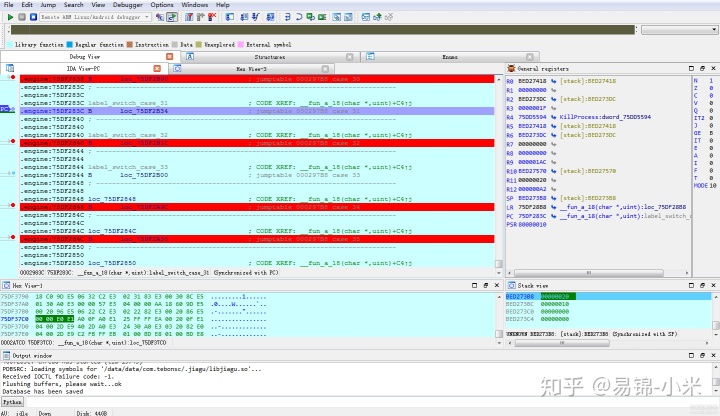Open the Jump menu
Image resolution: width=720 pixels, height=416 pixels.
pyautogui.click(x=48, y=5)
